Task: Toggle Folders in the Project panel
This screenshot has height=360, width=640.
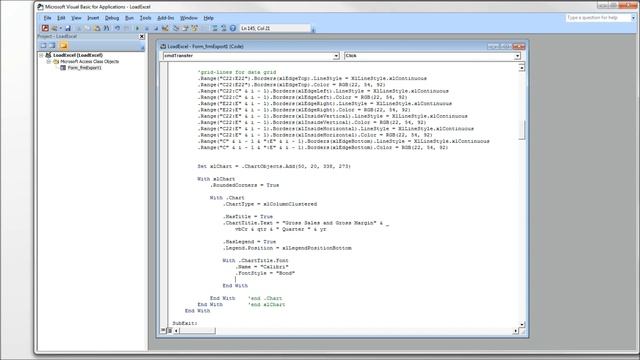Action: [63, 45]
